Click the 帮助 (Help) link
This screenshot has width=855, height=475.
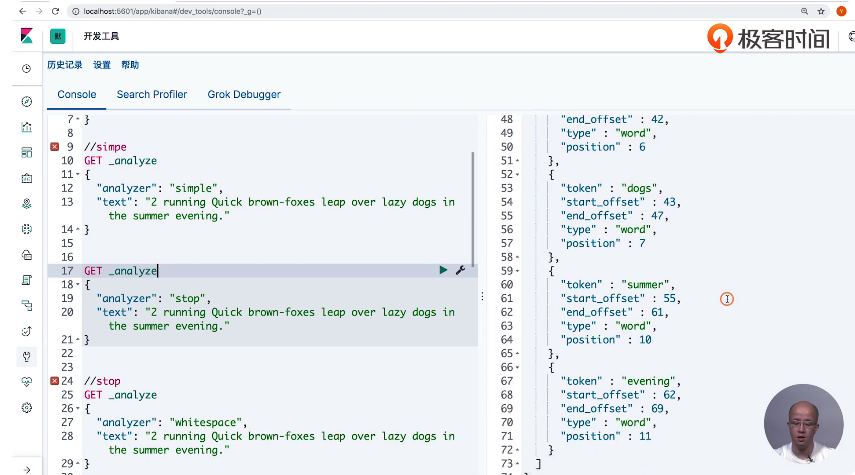[130, 65]
